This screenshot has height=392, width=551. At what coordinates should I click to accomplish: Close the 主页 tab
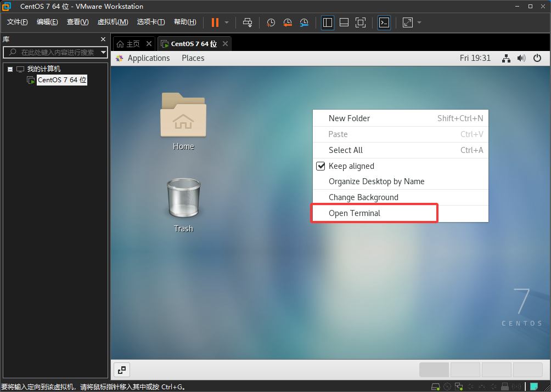tap(149, 43)
